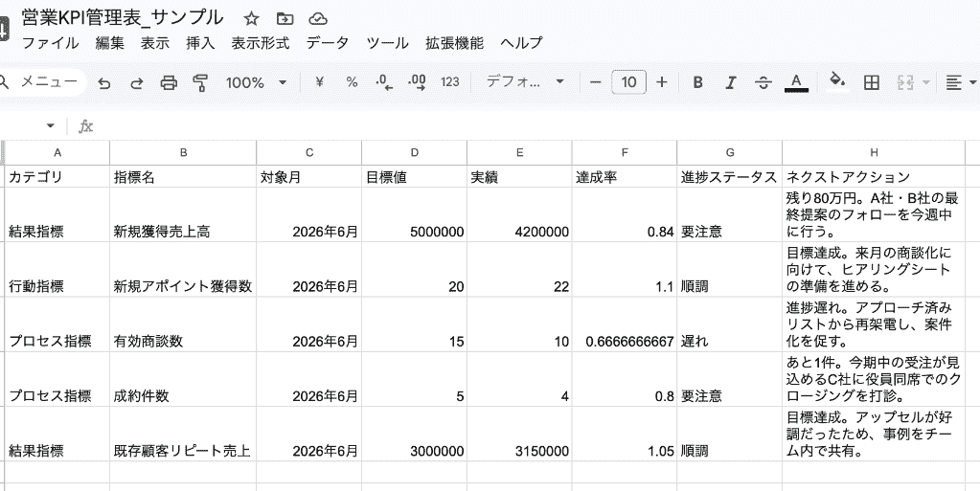Check the cloud save status icon
Screen dimensions: 980x491
[x=318, y=19]
